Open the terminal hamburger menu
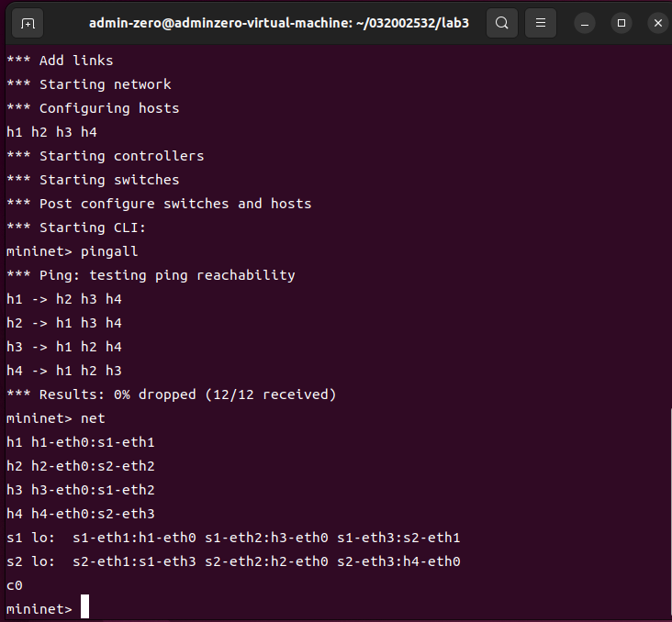This screenshot has width=672, height=622. (x=541, y=23)
